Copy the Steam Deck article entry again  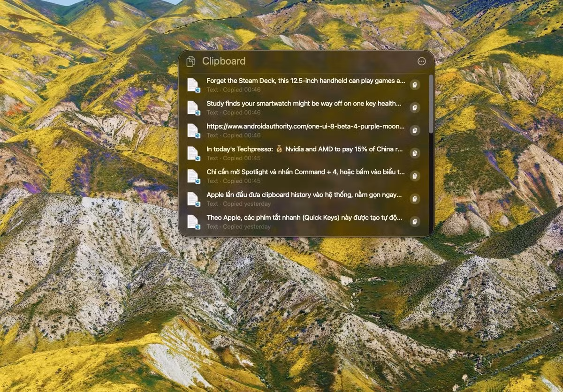click(x=414, y=84)
